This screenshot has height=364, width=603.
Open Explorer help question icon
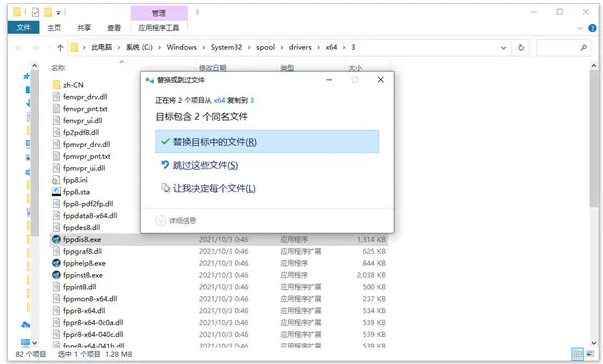click(x=592, y=28)
